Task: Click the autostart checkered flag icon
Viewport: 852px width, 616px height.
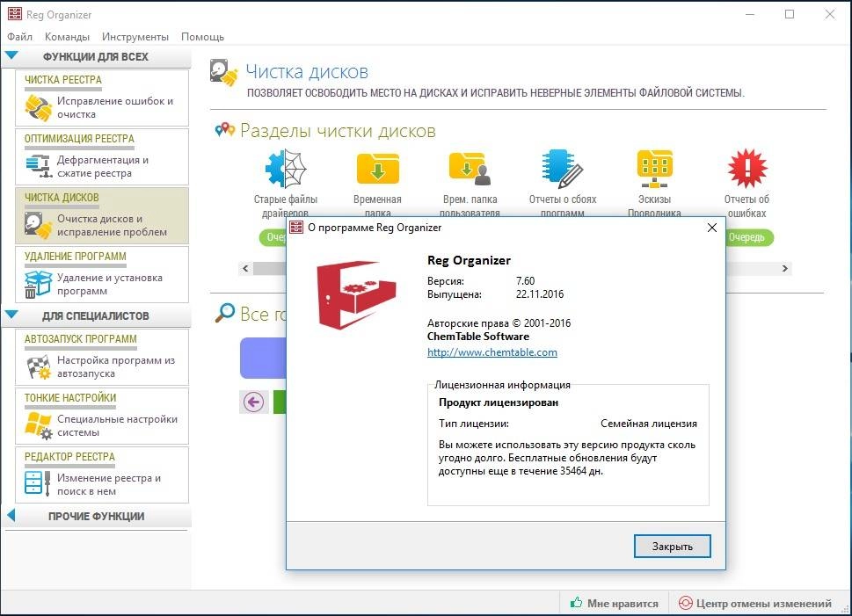Action: coord(38,366)
